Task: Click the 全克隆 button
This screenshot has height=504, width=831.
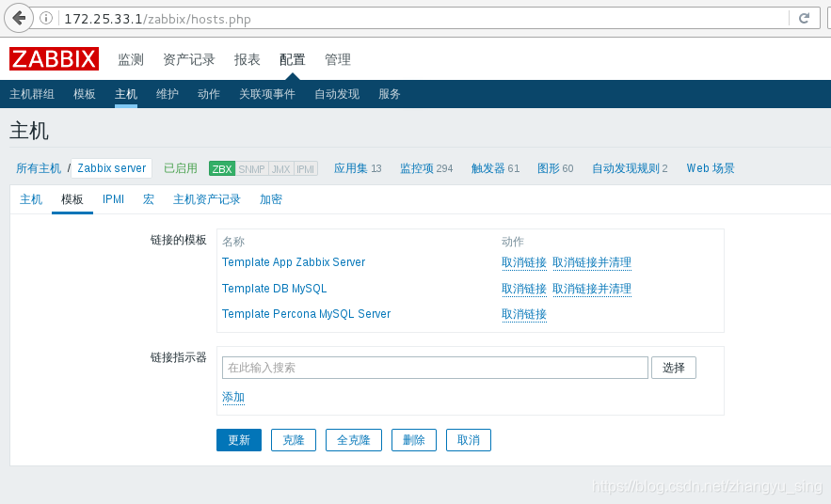Action: (x=354, y=440)
